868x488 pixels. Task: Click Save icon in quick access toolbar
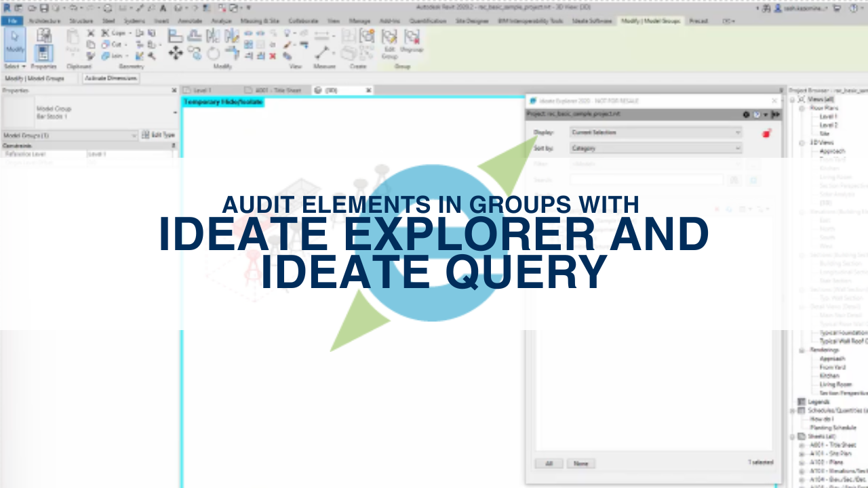tap(44, 8)
